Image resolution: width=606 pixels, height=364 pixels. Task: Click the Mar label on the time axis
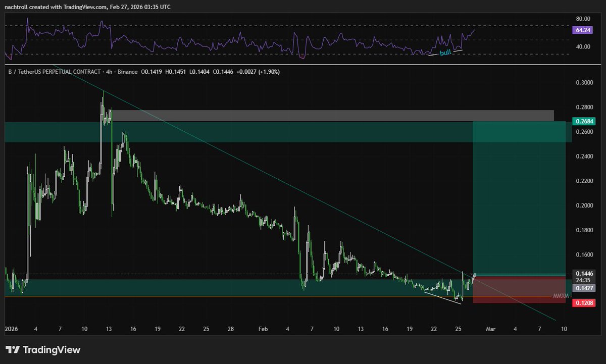pyautogui.click(x=490, y=329)
